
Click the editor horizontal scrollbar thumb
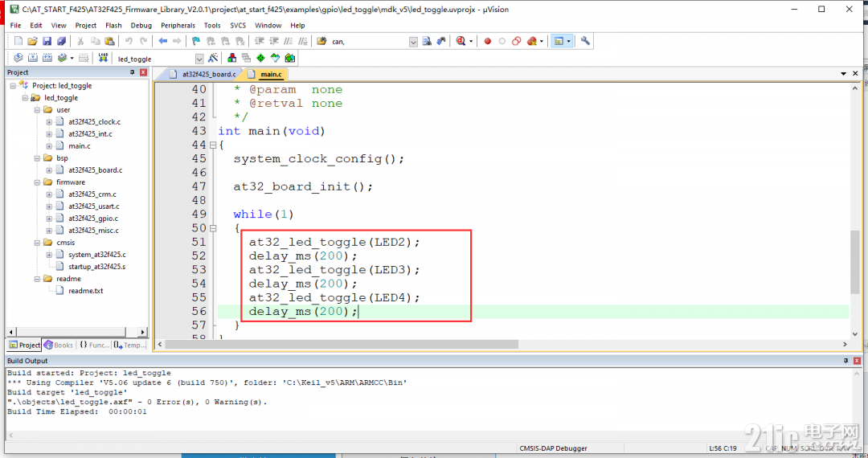[x=341, y=344]
